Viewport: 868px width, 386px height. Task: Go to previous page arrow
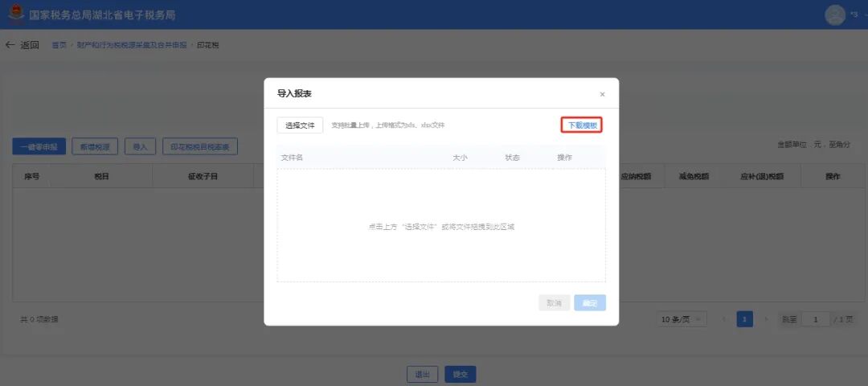724,319
